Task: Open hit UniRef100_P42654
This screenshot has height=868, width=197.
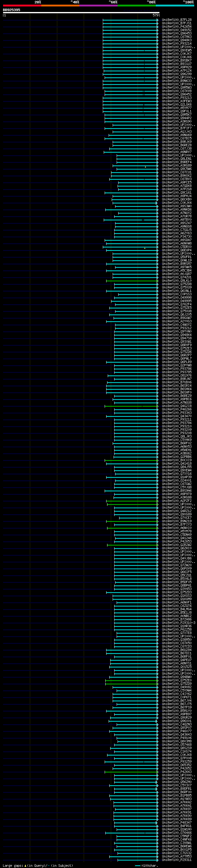Action: point(176,26)
